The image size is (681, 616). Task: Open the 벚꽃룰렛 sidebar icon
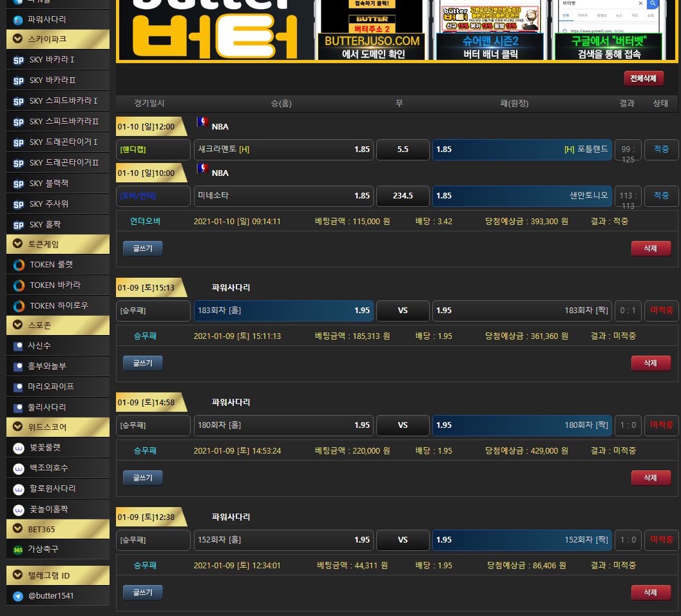click(19, 448)
